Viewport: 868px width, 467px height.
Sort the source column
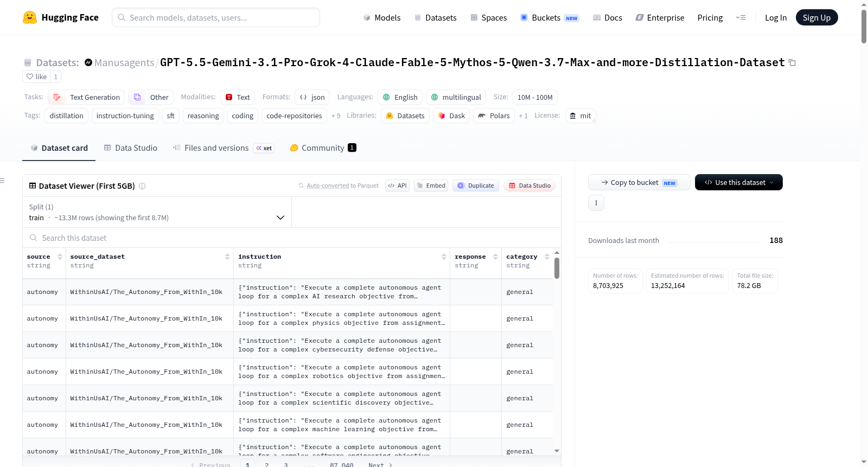click(x=60, y=257)
